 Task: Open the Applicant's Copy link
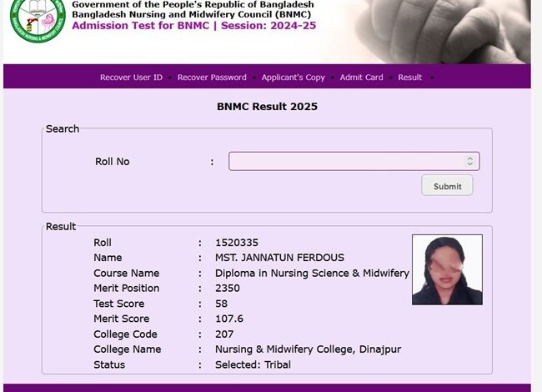[x=293, y=78]
